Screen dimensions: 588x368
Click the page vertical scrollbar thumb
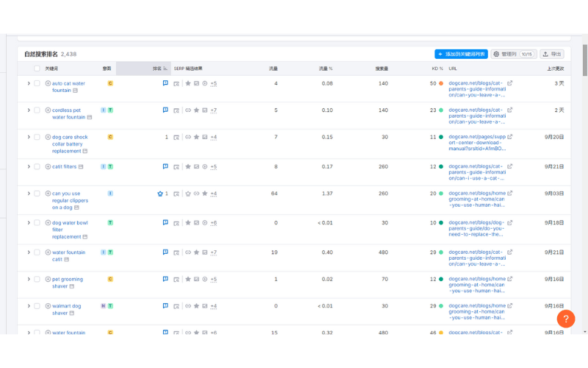pyautogui.click(x=584, y=60)
